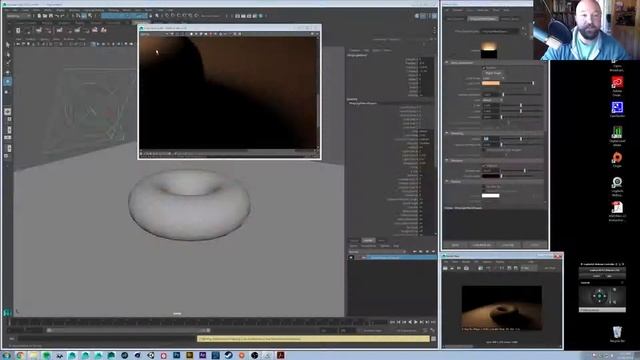The image size is (640, 360).
Task: Click the light sample preview thumbnail
Action: click(489, 50)
